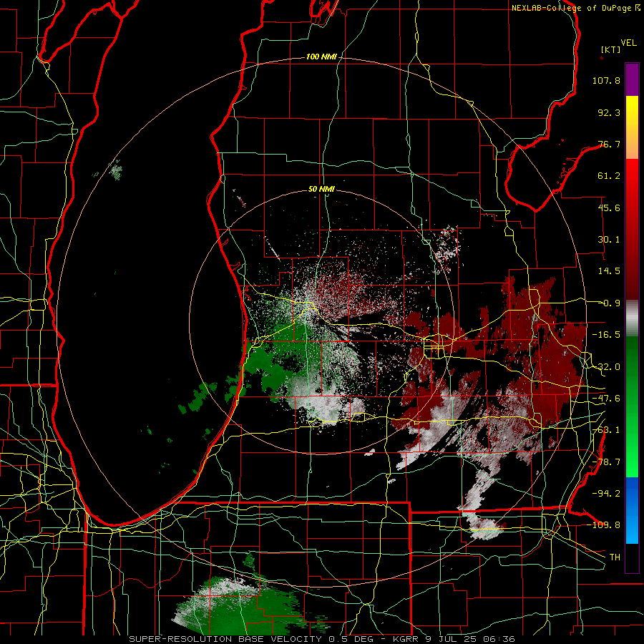Pick the gray band near -0.9 on the scale

[632, 318]
